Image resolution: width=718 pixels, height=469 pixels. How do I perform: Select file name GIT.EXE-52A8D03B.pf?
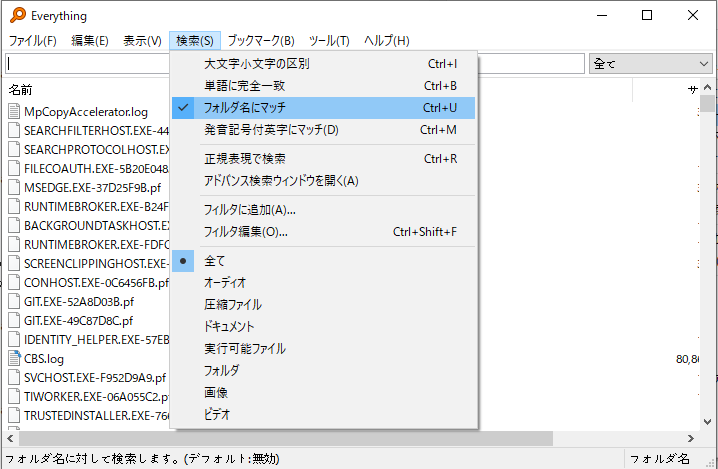pyautogui.click(x=79, y=302)
